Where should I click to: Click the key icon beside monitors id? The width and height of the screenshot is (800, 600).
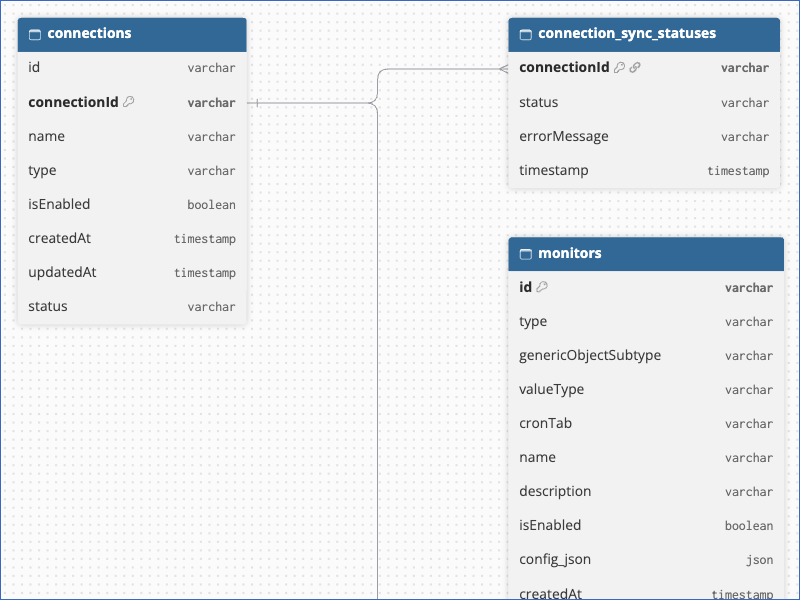tap(542, 287)
